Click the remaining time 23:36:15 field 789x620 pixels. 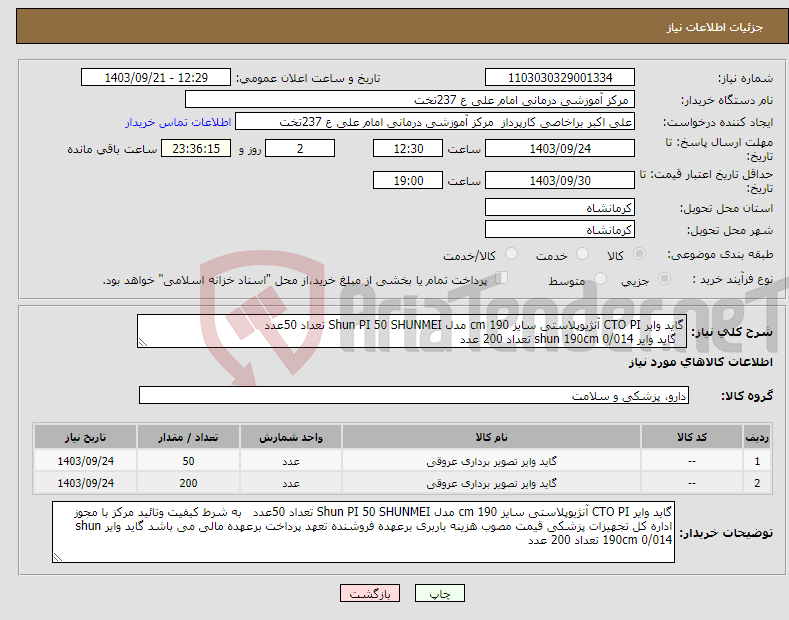tap(196, 148)
